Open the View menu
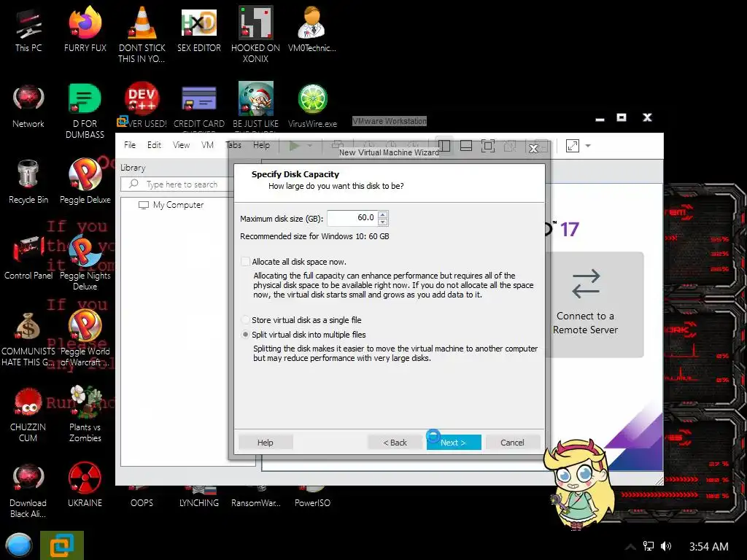Image resolution: width=747 pixels, height=560 pixels. point(181,145)
